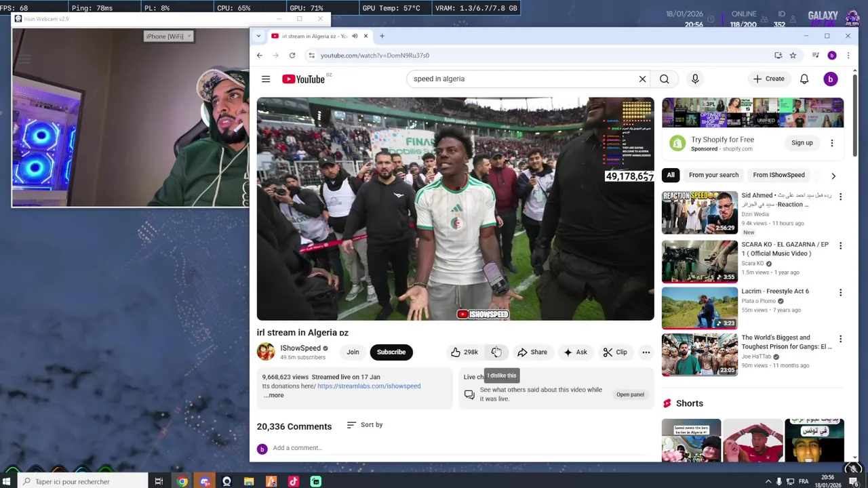Open the Sid Ahmed reaction video thumbnail
The image size is (868, 488).
pyautogui.click(x=700, y=213)
